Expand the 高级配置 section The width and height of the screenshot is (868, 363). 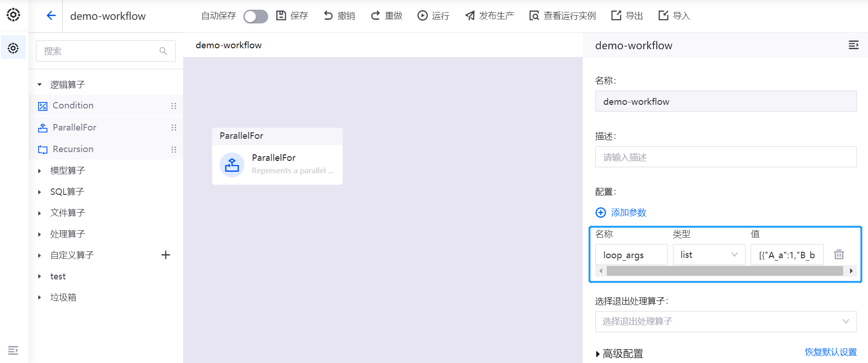619,353
